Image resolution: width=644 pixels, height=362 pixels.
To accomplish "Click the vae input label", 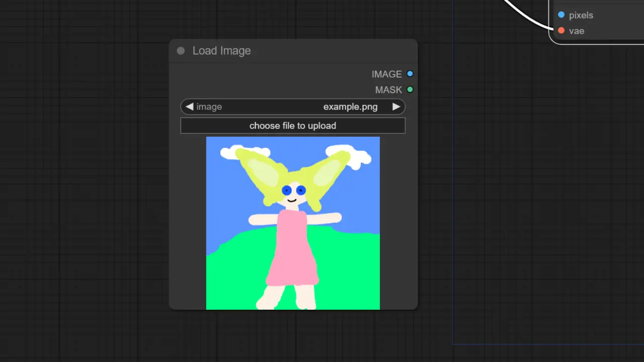I will click(577, 31).
